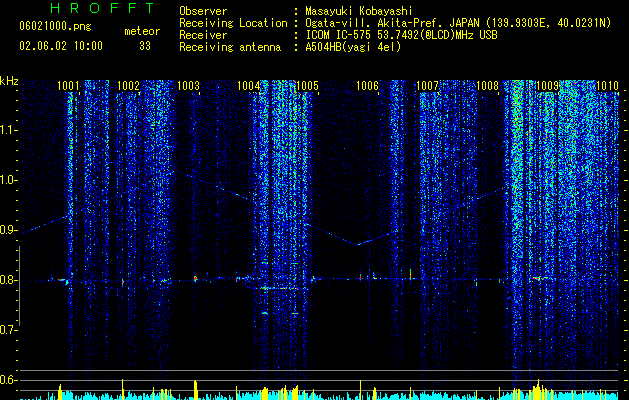
Task: Click the 1009 time marker
Action: [x=547, y=85]
